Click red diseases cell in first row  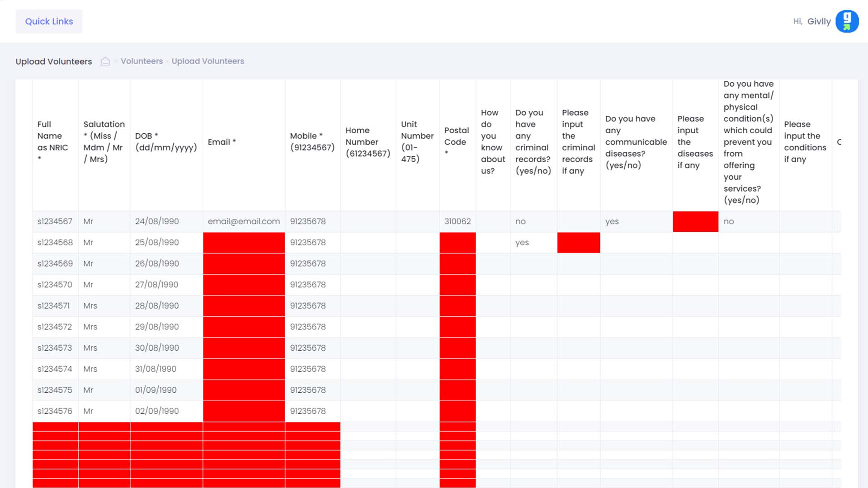(x=695, y=221)
